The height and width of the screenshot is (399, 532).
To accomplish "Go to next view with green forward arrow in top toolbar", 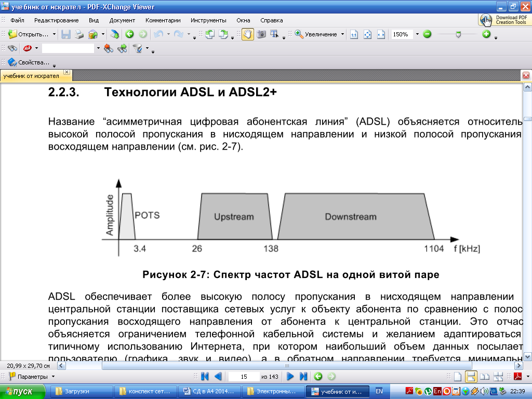I will tap(143, 34).
